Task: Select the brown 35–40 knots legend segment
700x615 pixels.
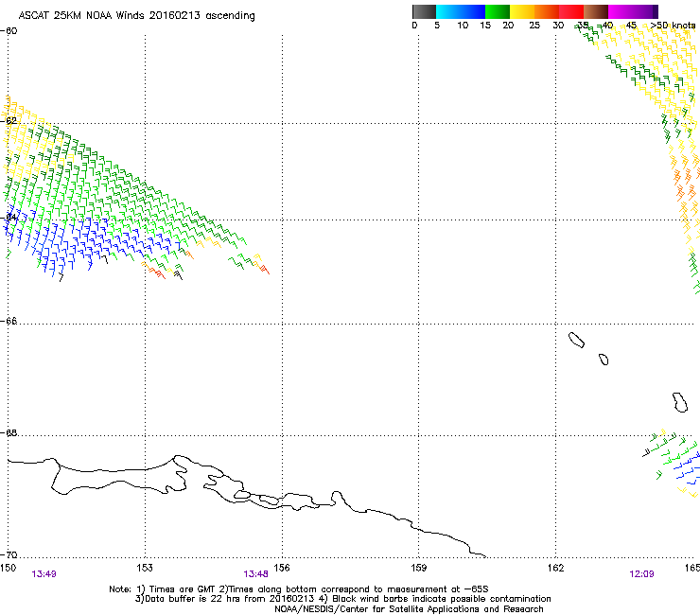Action: pyautogui.click(x=596, y=11)
